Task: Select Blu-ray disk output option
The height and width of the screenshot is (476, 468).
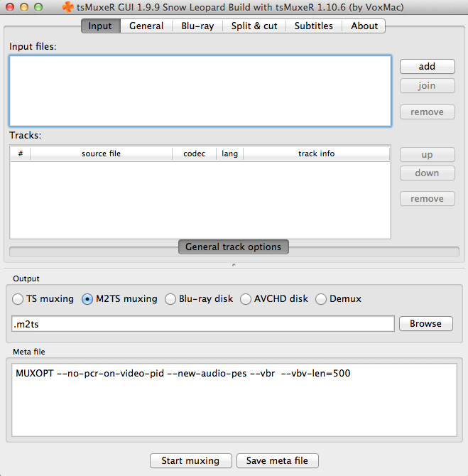Action: (170, 299)
